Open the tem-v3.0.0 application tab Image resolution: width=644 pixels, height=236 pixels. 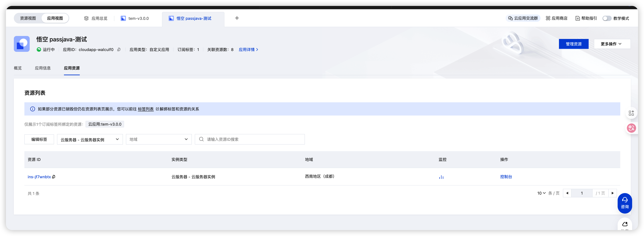[138, 18]
